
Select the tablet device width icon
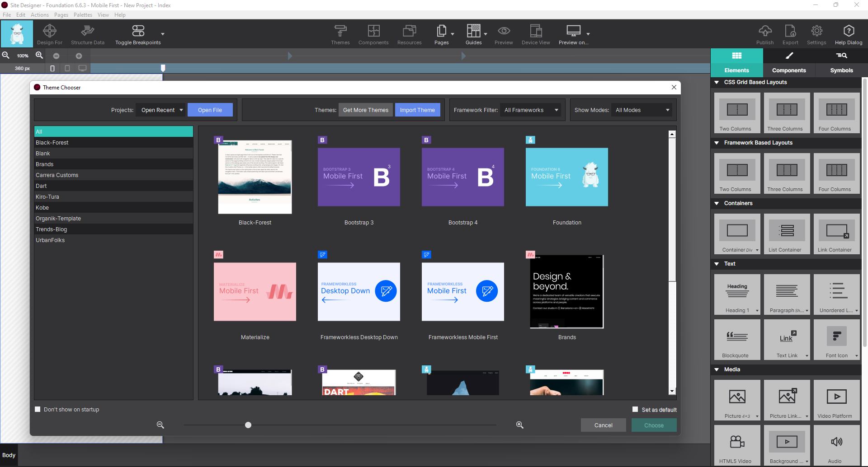click(67, 68)
